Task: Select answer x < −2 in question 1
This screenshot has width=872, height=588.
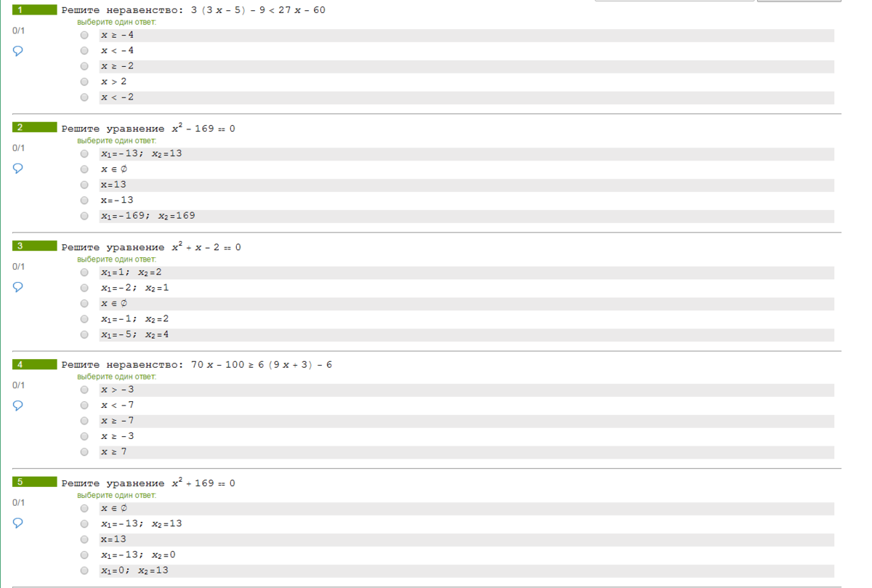Action: (84, 97)
